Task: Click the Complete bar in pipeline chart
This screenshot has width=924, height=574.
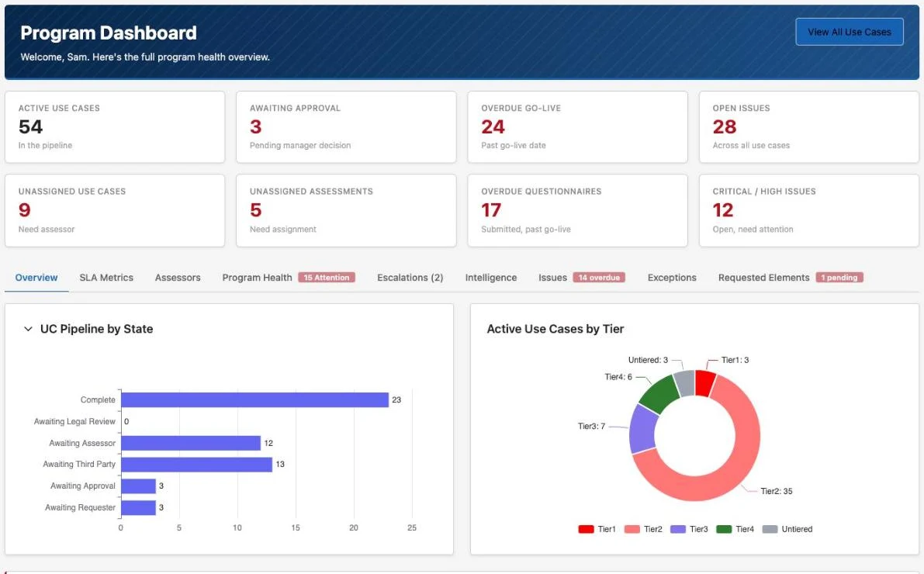Action: click(x=254, y=399)
